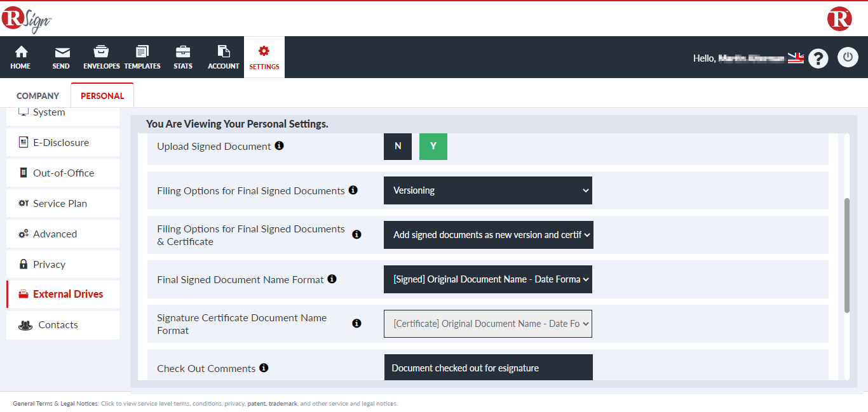Open Stats briefcase icon

tap(183, 52)
